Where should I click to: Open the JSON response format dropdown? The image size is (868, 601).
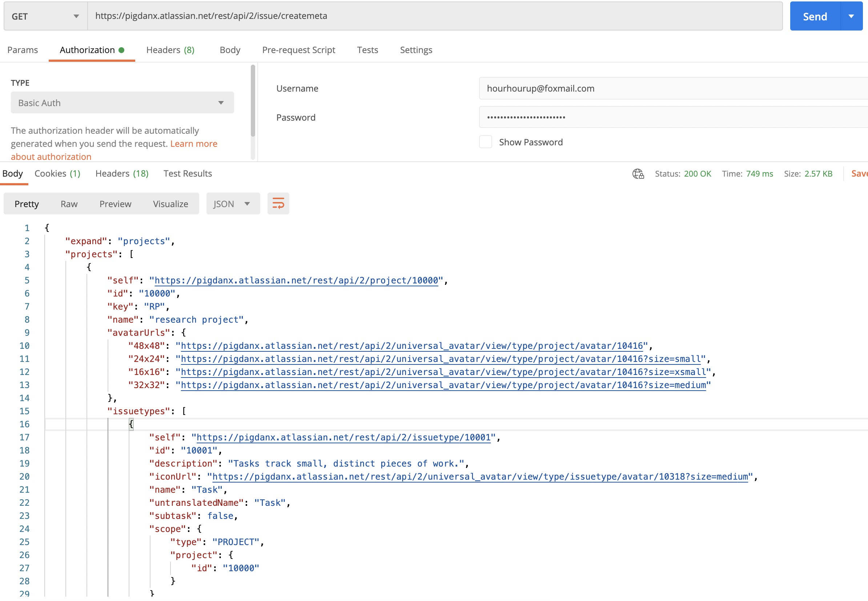(232, 203)
